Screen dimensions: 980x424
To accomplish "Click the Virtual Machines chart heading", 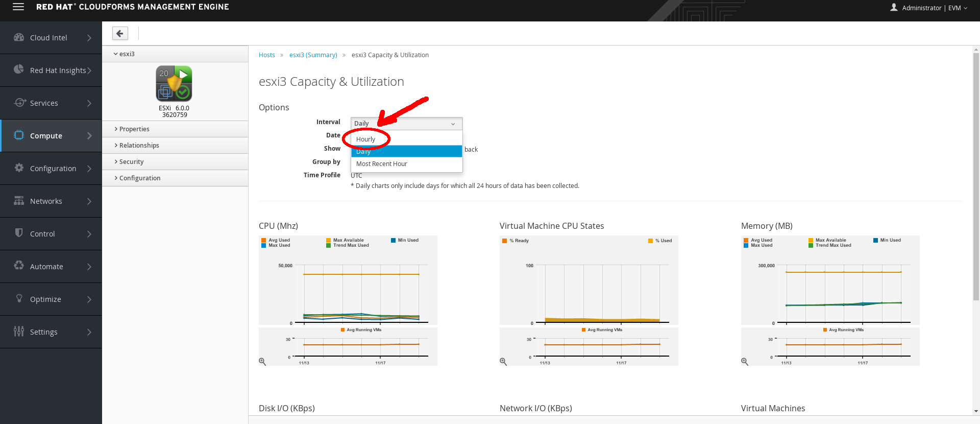I will (773, 408).
